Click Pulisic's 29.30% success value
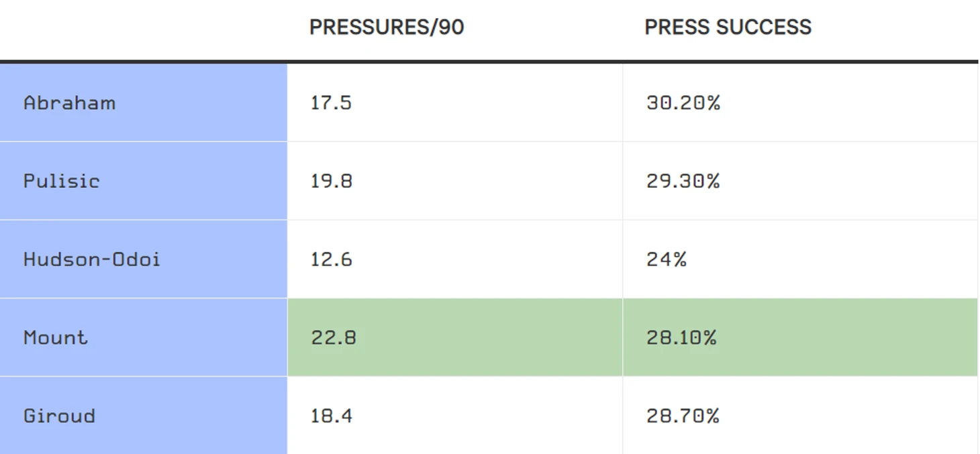980x454 pixels. pos(683,181)
